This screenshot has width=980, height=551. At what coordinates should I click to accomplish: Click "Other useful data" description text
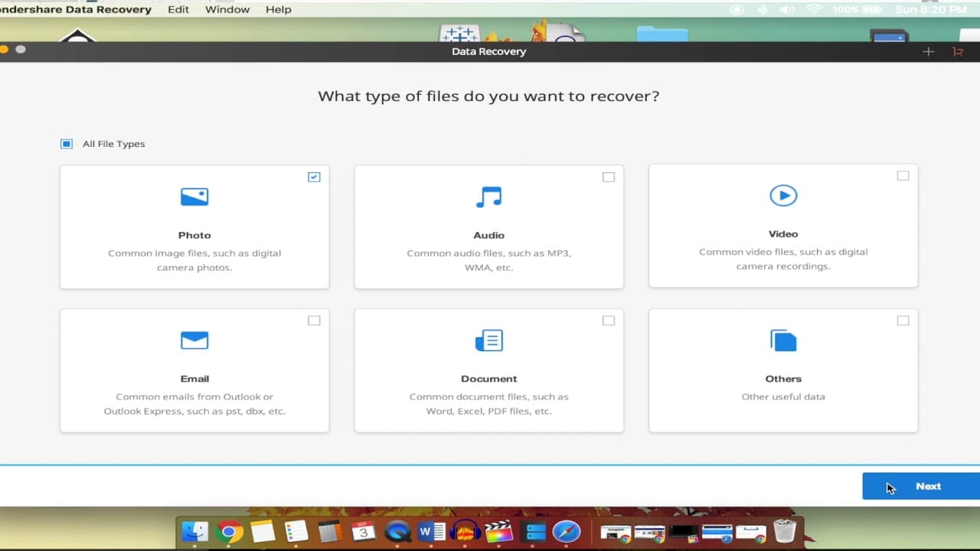tap(783, 396)
